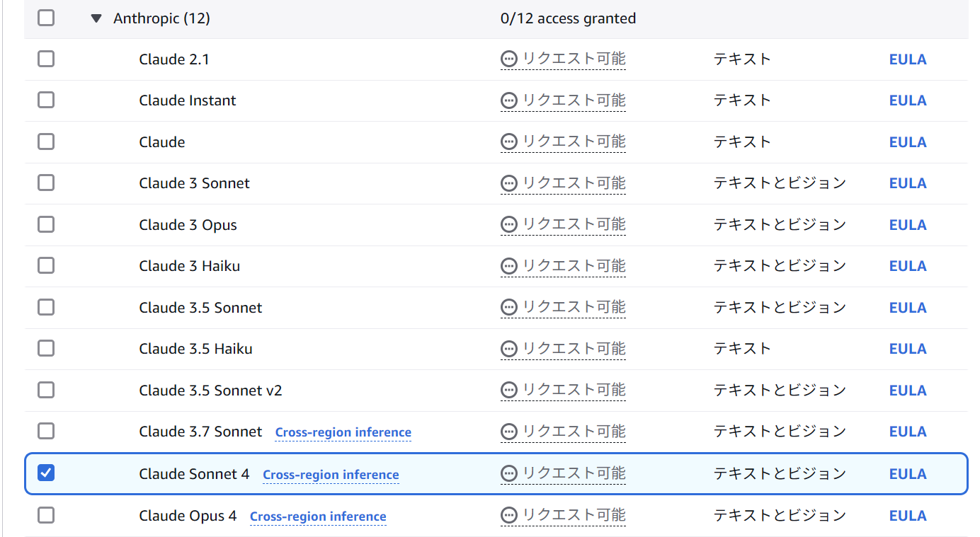Select the Claude 3.5 Sonnet checkbox
Image resolution: width=980 pixels, height=537 pixels.
pos(46,307)
